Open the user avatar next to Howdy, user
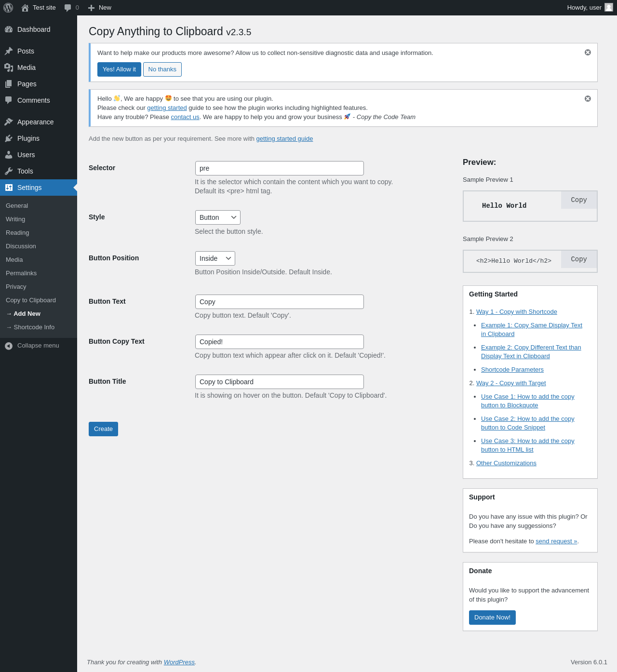Image resolution: width=617 pixels, height=672 pixels. [x=609, y=7]
